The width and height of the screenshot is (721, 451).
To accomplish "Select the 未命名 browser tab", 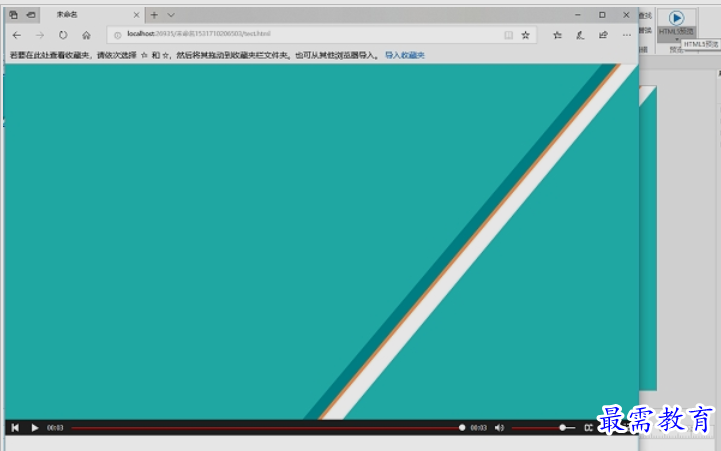I will coord(90,15).
